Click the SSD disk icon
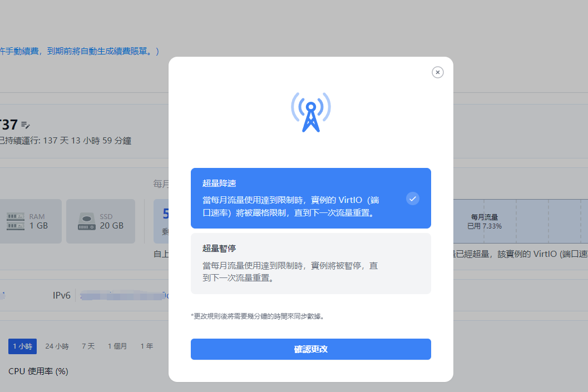Screen dimensions: 588x392 86,221
